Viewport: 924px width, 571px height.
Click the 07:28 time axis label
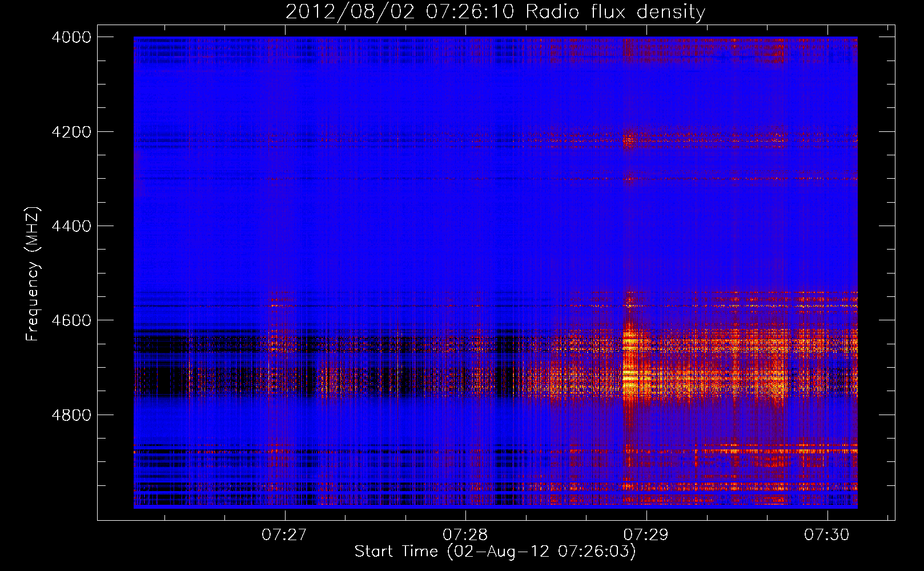tap(465, 534)
